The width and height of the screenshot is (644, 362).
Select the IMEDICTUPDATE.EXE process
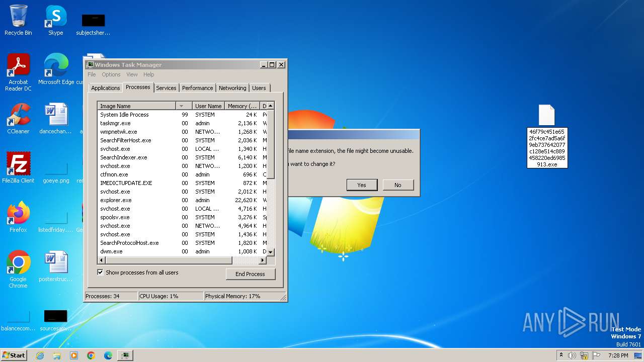click(x=182, y=183)
